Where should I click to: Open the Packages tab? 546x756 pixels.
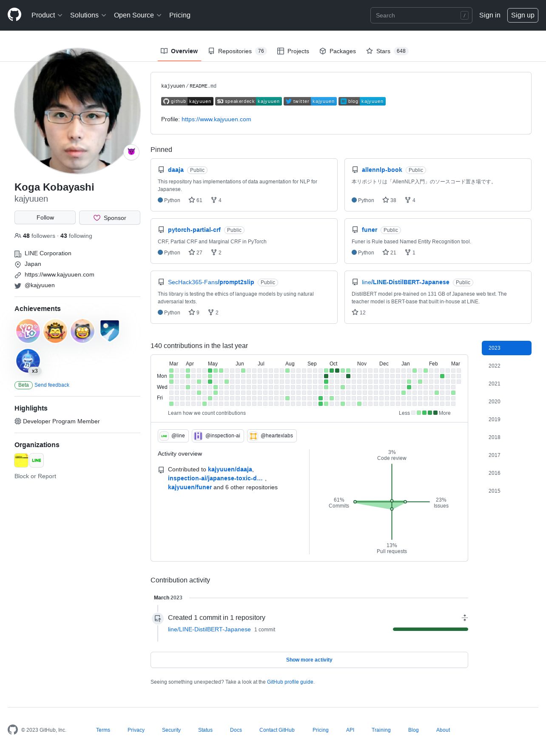coord(338,51)
